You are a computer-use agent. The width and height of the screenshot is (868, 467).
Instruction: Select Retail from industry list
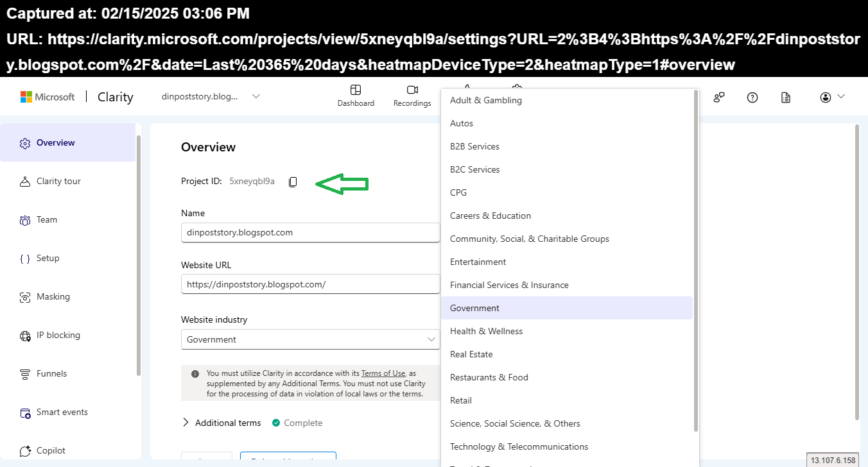[x=567, y=400]
